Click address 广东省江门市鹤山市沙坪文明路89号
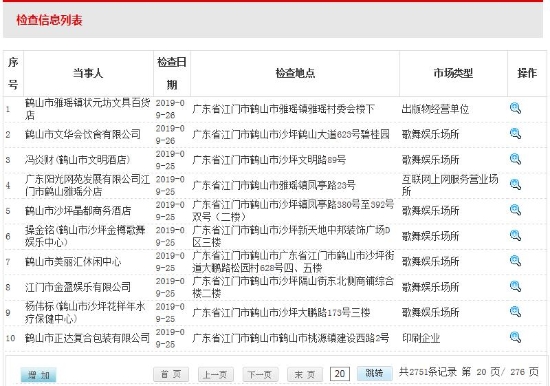Image resolution: width=550 pixels, height=386 pixels. click(269, 160)
